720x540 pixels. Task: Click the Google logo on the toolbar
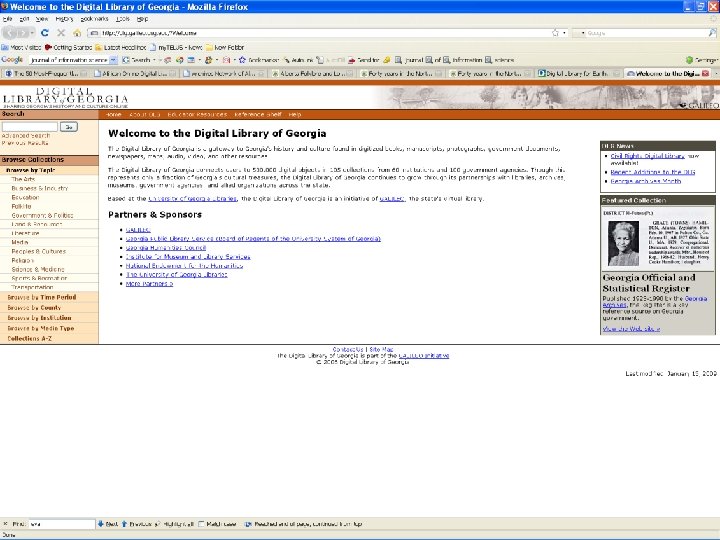tap(12, 60)
